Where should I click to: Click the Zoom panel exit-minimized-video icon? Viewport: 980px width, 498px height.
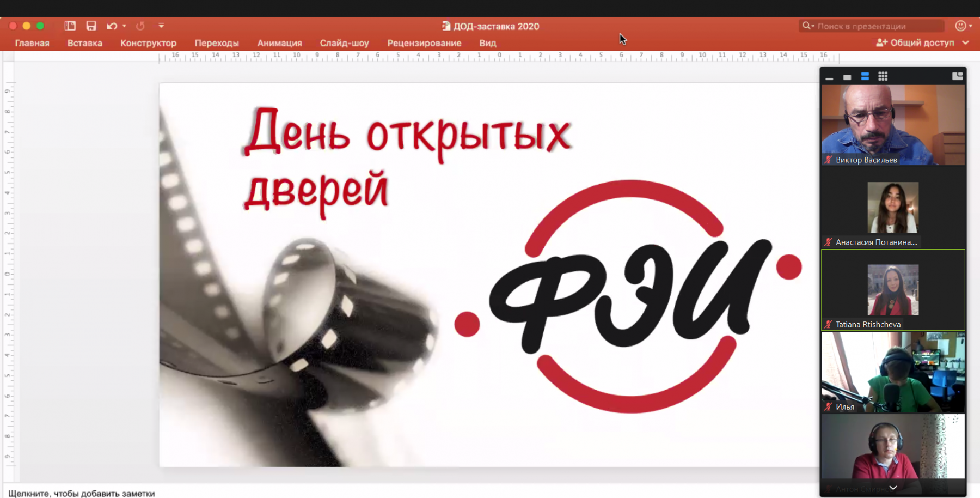pyautogui.click(x=958, y=76)
